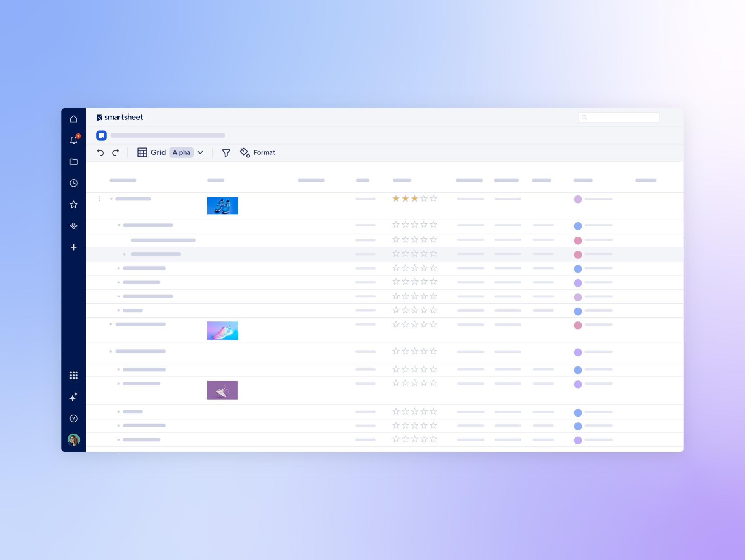Screen dimensions: 745x560
Task: Create a new item with the plus button
Action: pyautogui.click(x=73, y=247)
